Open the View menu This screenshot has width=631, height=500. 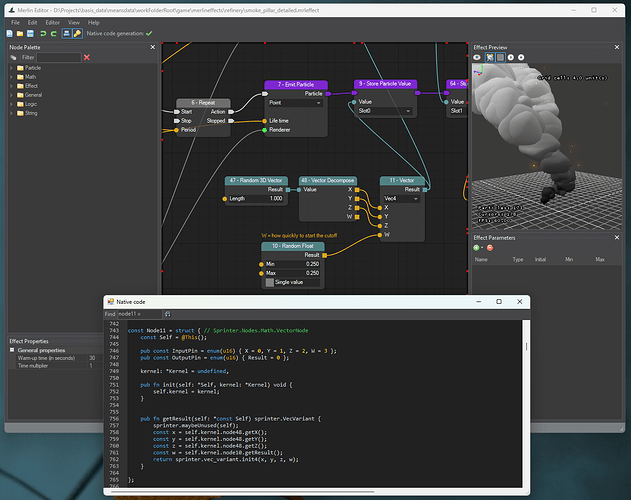tap(73, 21)
